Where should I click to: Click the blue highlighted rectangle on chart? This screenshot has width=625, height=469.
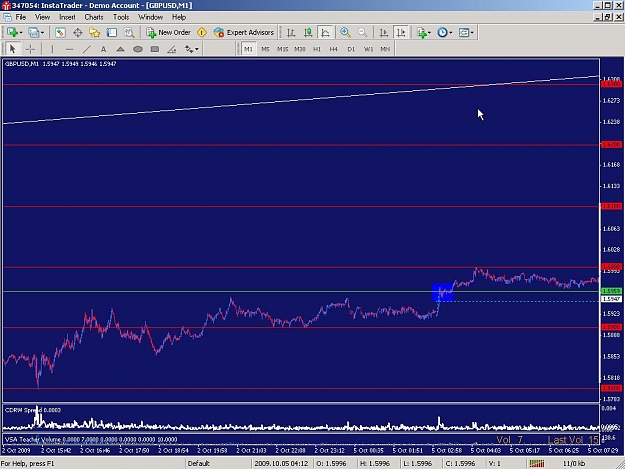[x=442, y=292]
